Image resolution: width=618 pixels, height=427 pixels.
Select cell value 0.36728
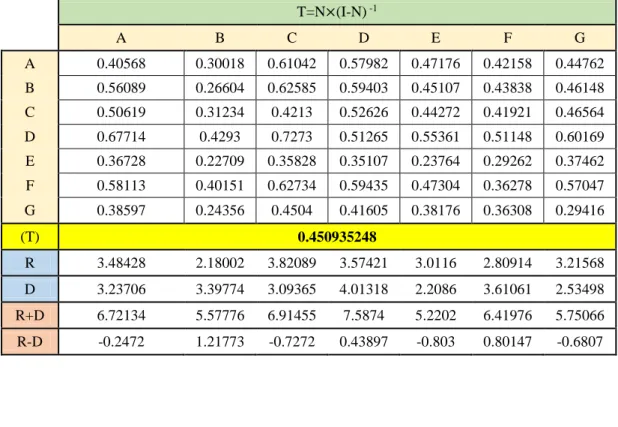tap(121, 161)
